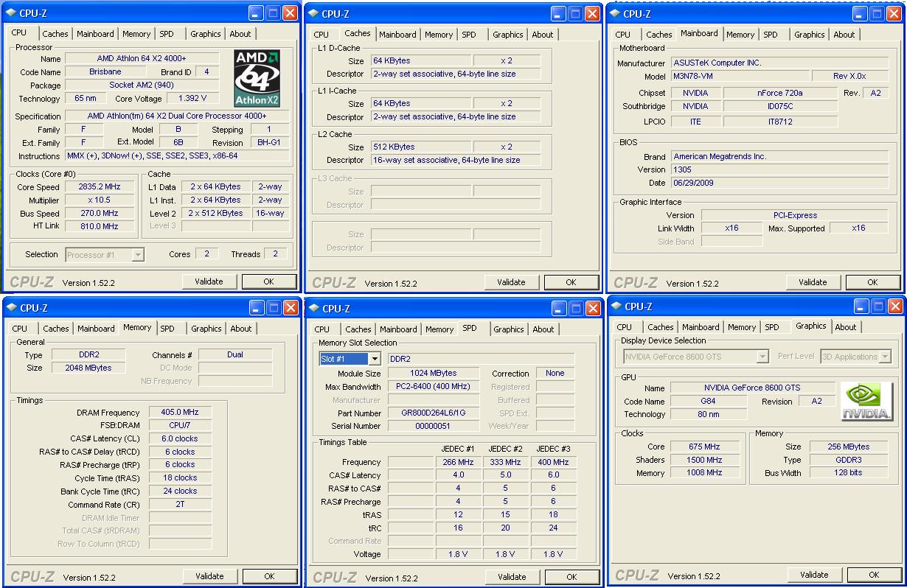Click the JEDEC #3 frequency 400 MHz
The height and width of the screenshot is (588, 907).
[x=553, y=463]
